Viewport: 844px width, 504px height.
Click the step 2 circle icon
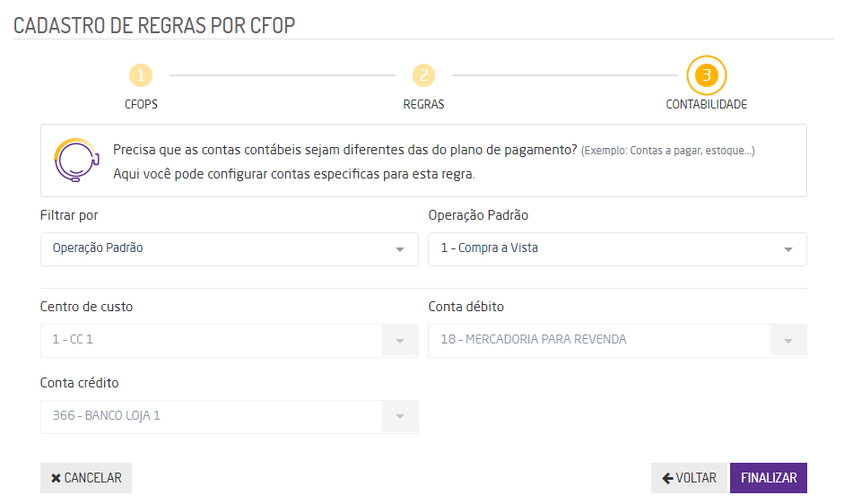point(423,75)
